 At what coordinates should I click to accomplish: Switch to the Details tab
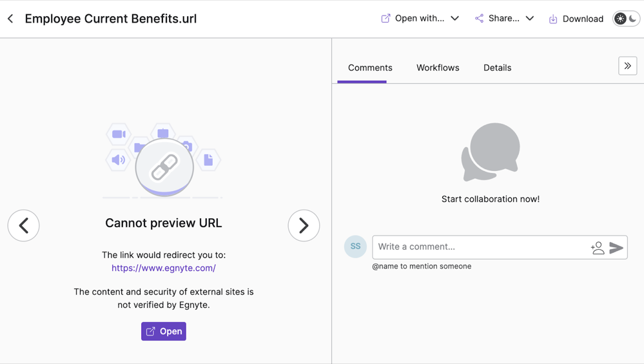pyautogui.click(x=498, y=68)
